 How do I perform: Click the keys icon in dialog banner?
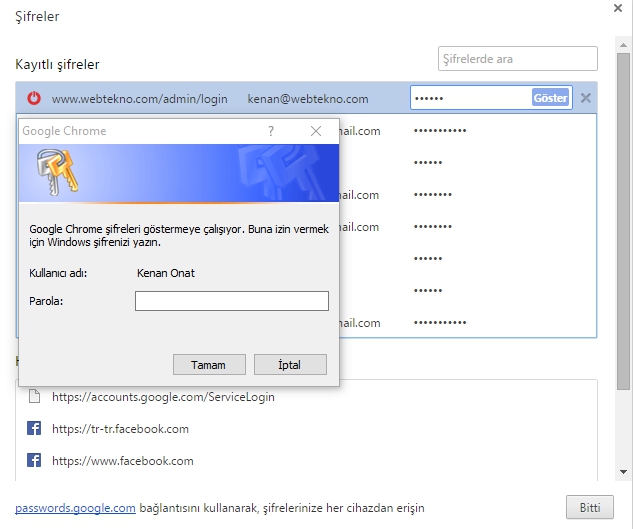tap(57, 172)
